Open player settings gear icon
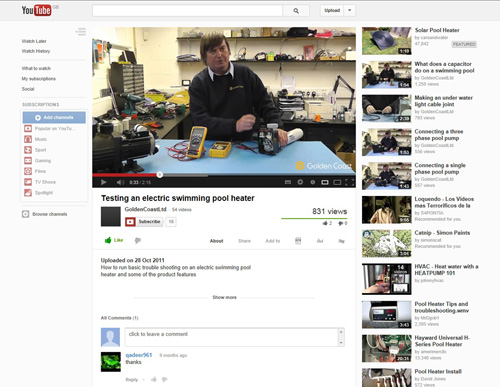Image resolution: width=500 pixels, height=387 pixels. pyautogui.click(x=300, y=182)
